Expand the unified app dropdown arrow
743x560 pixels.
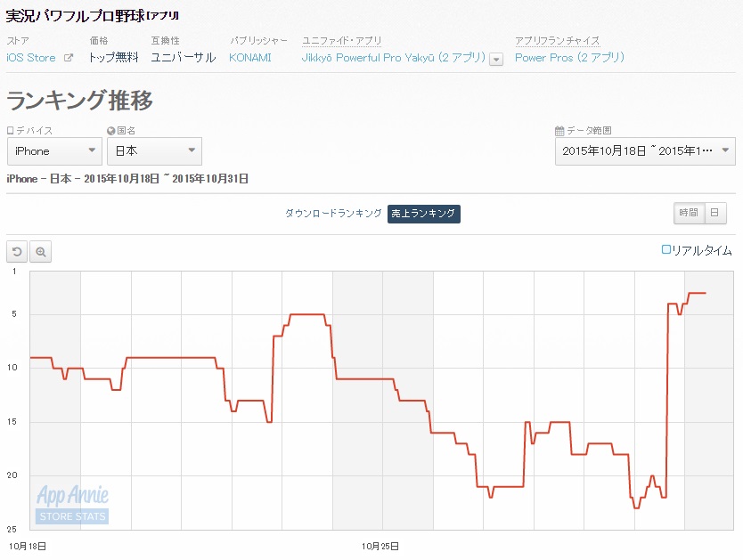tap(496, 60)
